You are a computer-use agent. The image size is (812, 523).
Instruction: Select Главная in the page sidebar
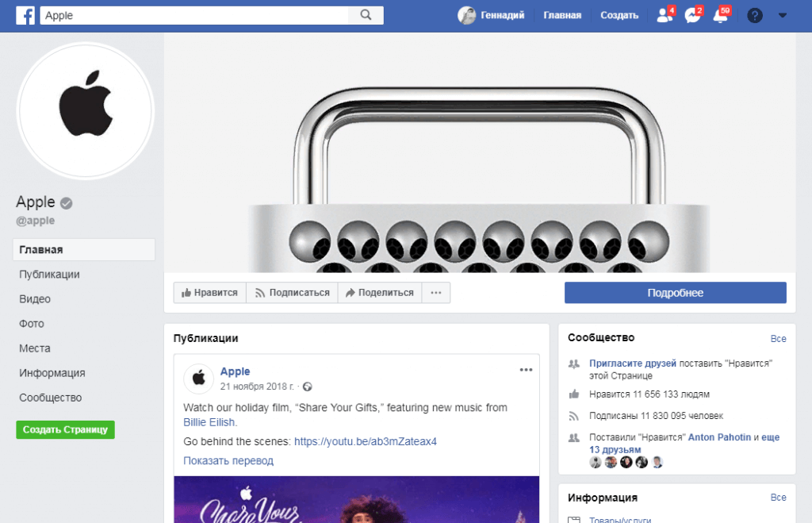(84, 249)
